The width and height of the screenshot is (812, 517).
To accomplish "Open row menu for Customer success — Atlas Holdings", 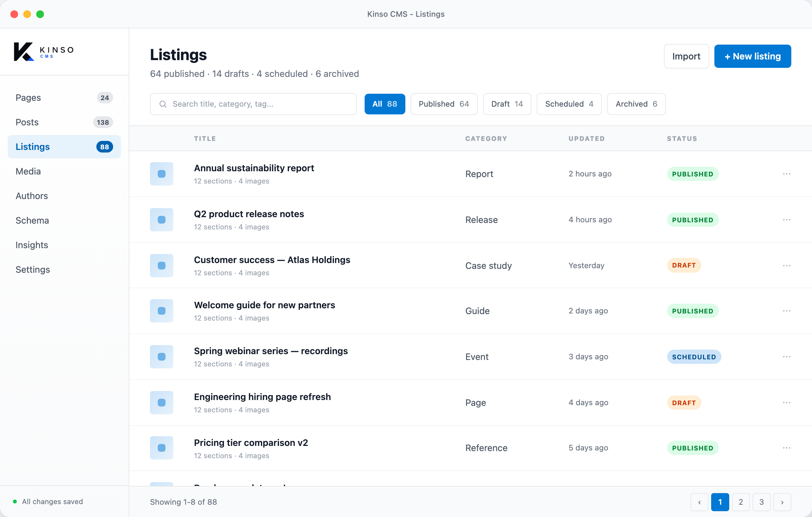I will pos(786,266).
